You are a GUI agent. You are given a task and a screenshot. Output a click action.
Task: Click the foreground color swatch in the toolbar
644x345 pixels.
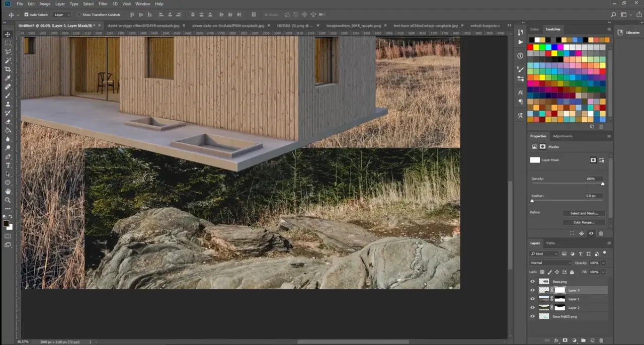[x=6, y=223]
